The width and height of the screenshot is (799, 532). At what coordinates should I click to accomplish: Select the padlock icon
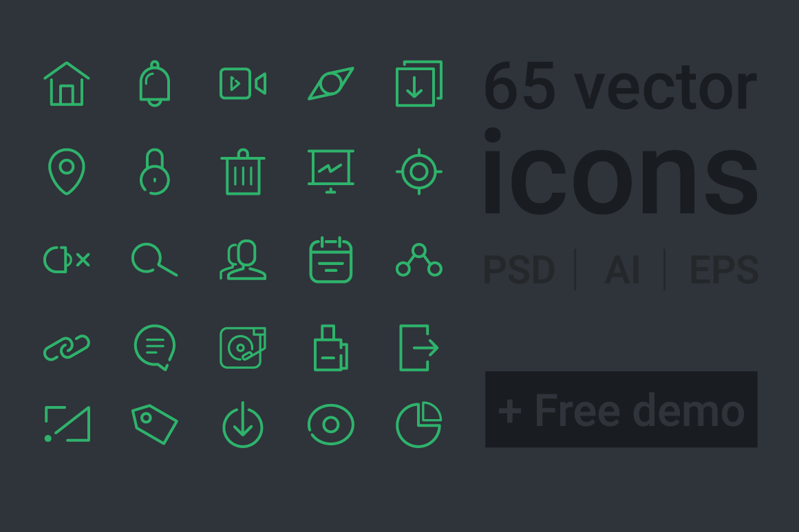point(155,172)
